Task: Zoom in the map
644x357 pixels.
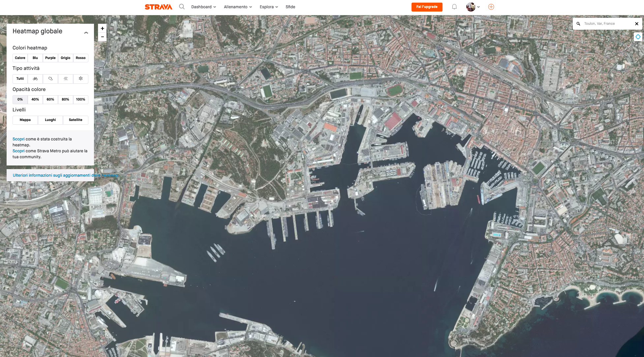Action: (102, 28)
